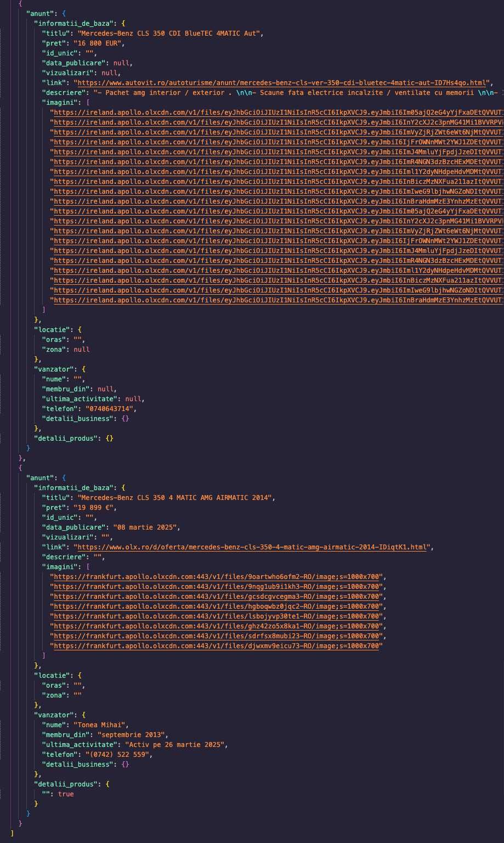Click the "ultima_activitate" key beside Activ pe 26 martie
Viewport: 504px width, 843px height.
(80, 745)
